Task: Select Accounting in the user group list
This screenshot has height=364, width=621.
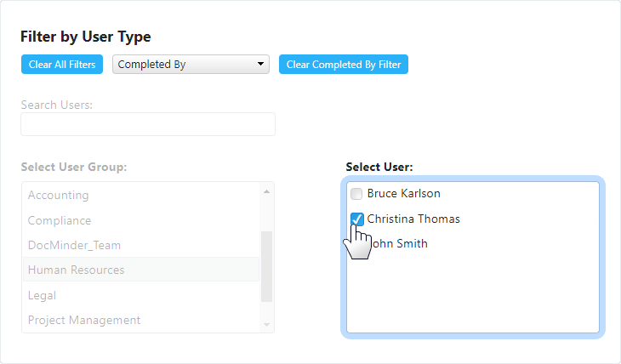Action: click(x=58, y=195)
